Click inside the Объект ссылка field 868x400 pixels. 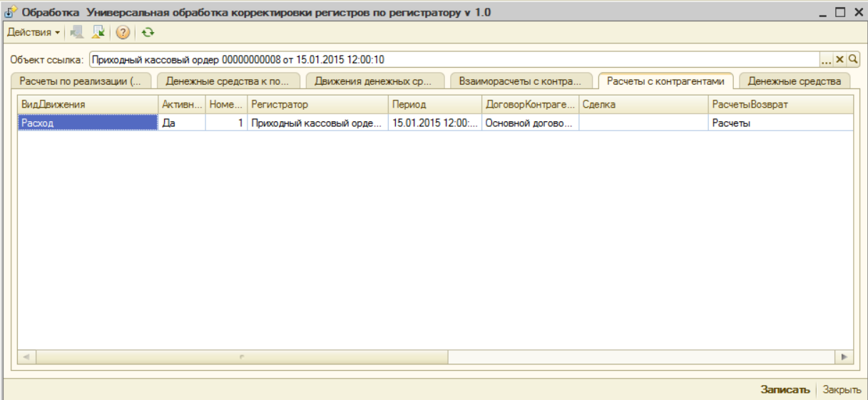454,59
